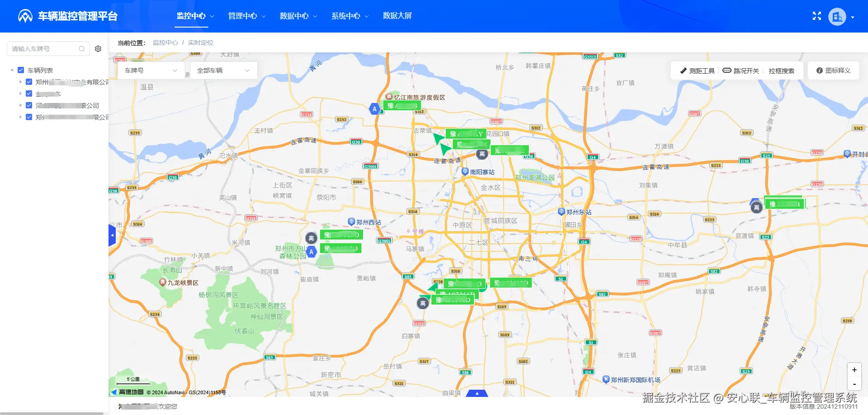Click marker A near 忆江南旅游度假区

374,109
